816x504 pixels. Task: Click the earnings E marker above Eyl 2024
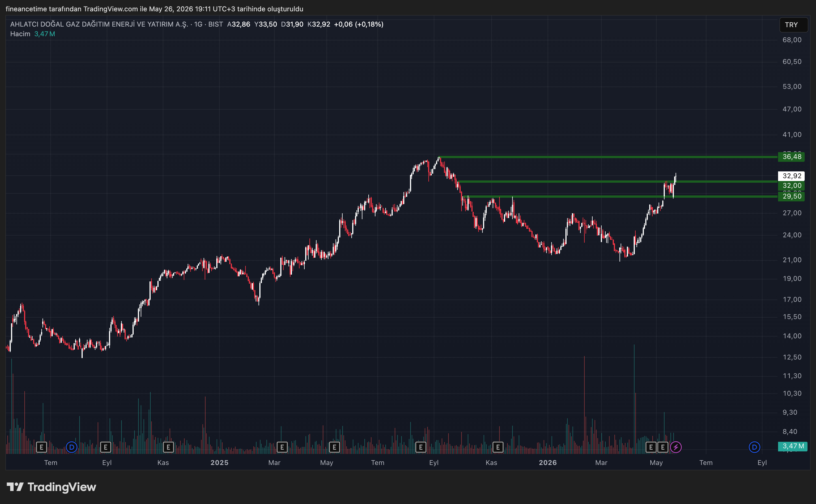(105, 447)
